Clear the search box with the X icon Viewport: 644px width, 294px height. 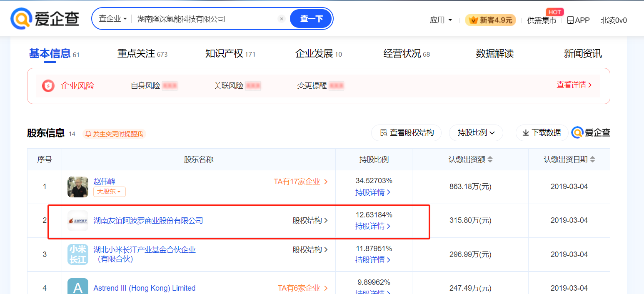coord(282,19)
